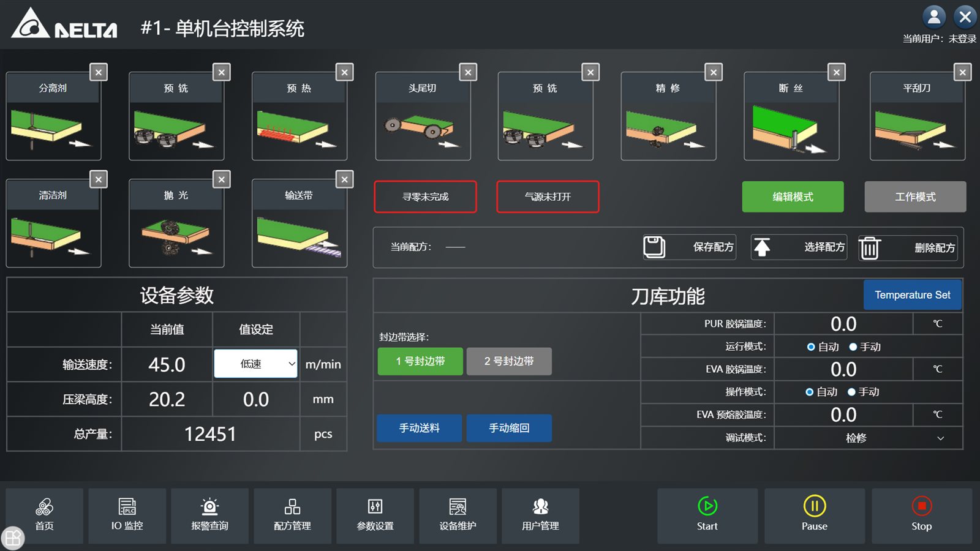Open the 设备维护 maintenance page
This screenshot has width=980, height=551.
pos(458,515)
